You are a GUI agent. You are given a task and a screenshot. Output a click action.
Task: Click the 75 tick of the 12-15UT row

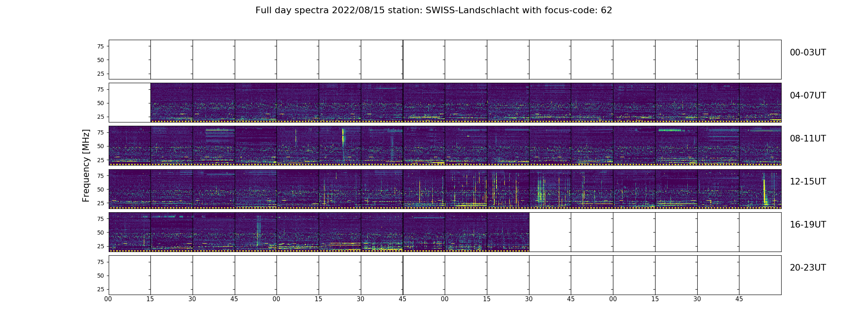coord(100,175)
